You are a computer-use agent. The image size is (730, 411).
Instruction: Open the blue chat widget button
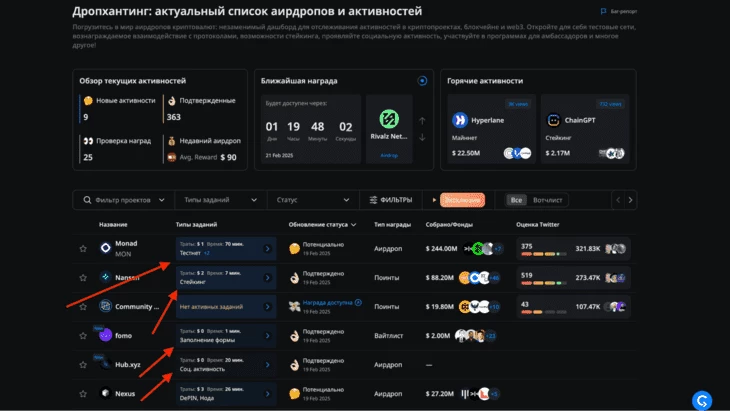[702, 400]
